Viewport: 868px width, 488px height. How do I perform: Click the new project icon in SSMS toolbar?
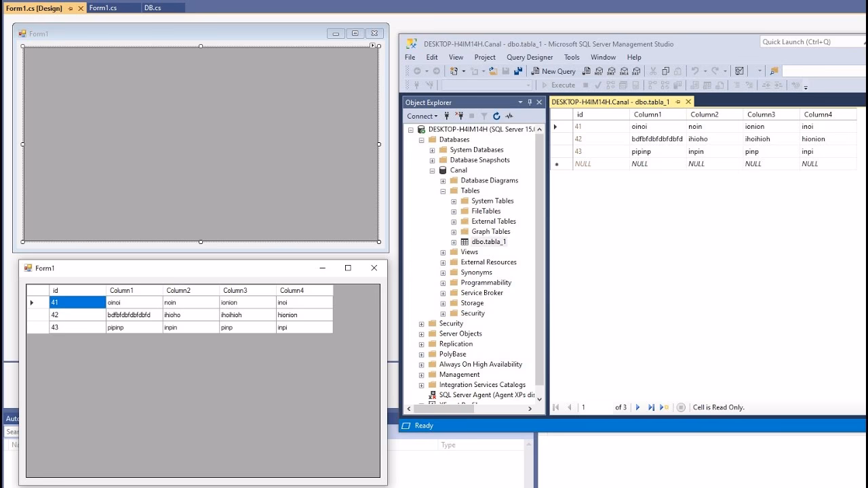[x=454, y=71]
